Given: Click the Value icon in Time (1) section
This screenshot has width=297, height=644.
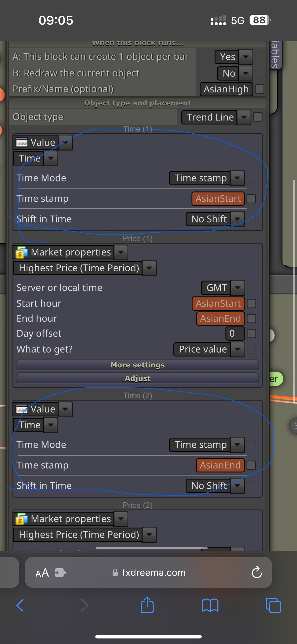Looking at the screenshot, I should click(x=22, y=143).
